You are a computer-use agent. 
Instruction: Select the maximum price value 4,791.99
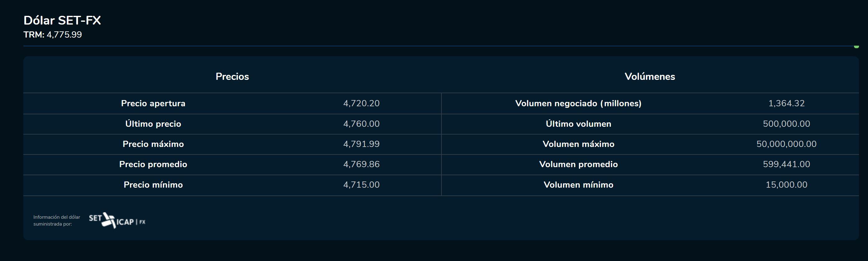tap(361, 144)
